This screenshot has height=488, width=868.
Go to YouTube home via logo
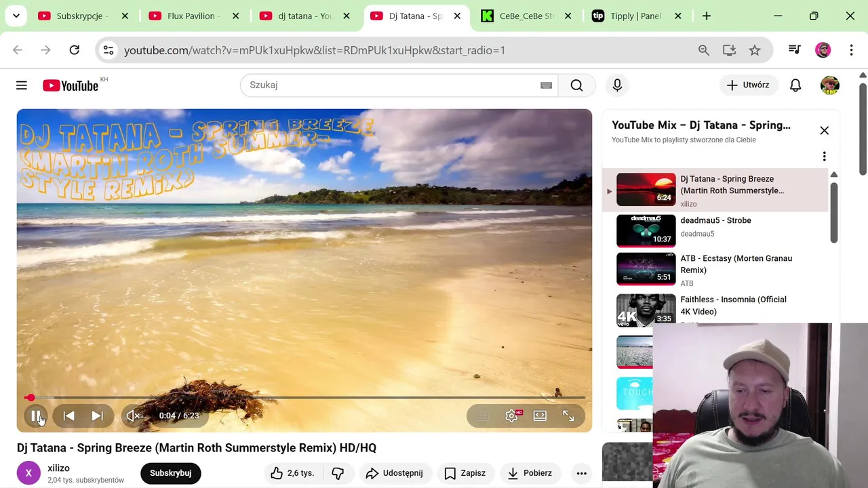pyautogui.click(x=71, y=85)
